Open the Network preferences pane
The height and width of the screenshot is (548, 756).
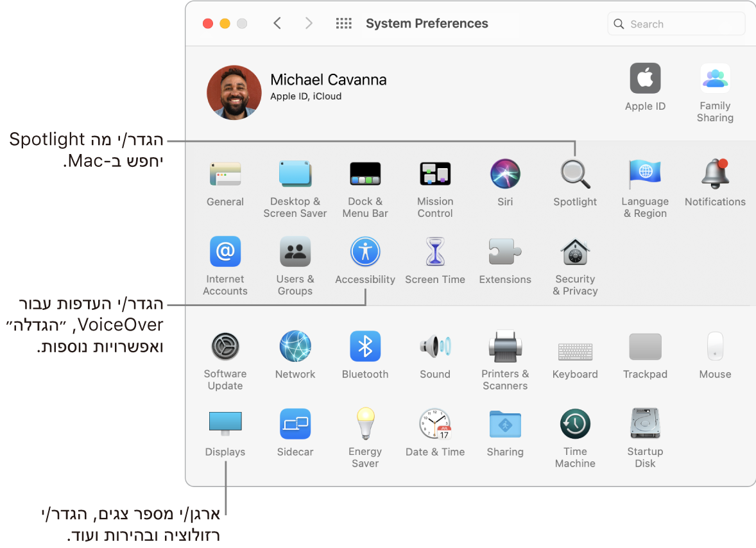point(295,347)
